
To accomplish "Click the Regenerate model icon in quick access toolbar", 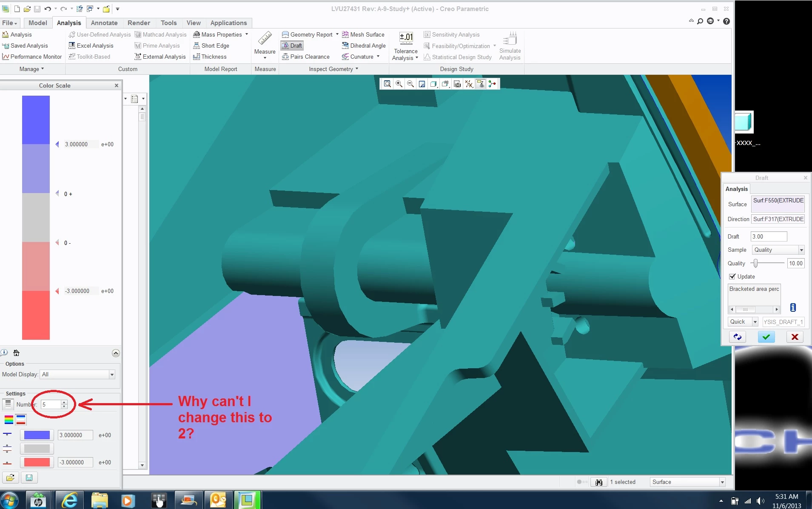I will [80, 9].
